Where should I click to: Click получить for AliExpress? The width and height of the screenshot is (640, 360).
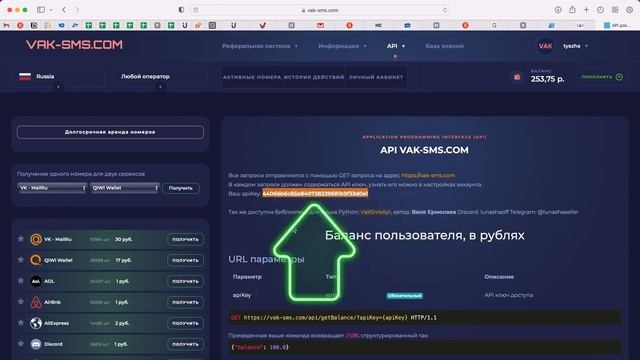coord(185,323)
